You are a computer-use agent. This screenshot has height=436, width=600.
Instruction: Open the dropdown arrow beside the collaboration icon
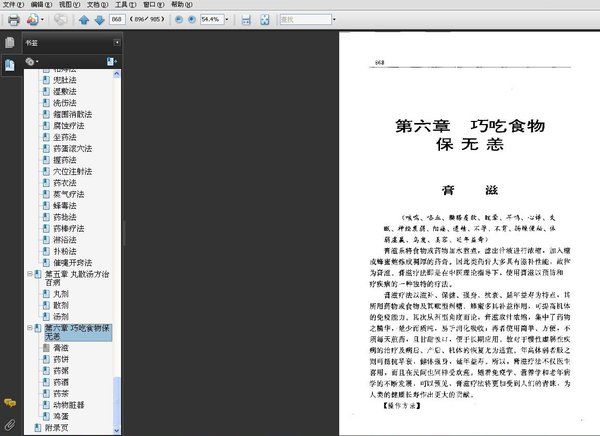coord(42,20)
